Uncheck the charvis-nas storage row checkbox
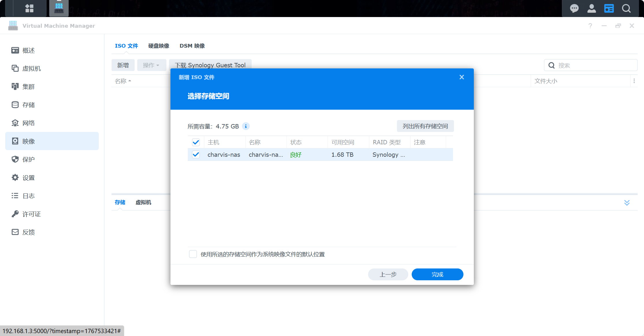Viewport: 644px width, 336px height. (x=196, y=155)
